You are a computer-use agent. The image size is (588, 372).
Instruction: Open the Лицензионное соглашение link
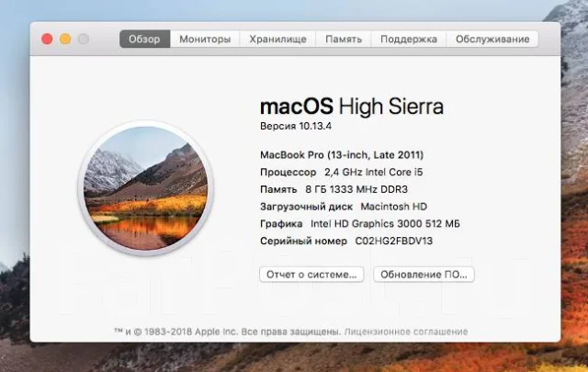click(406, 332)
